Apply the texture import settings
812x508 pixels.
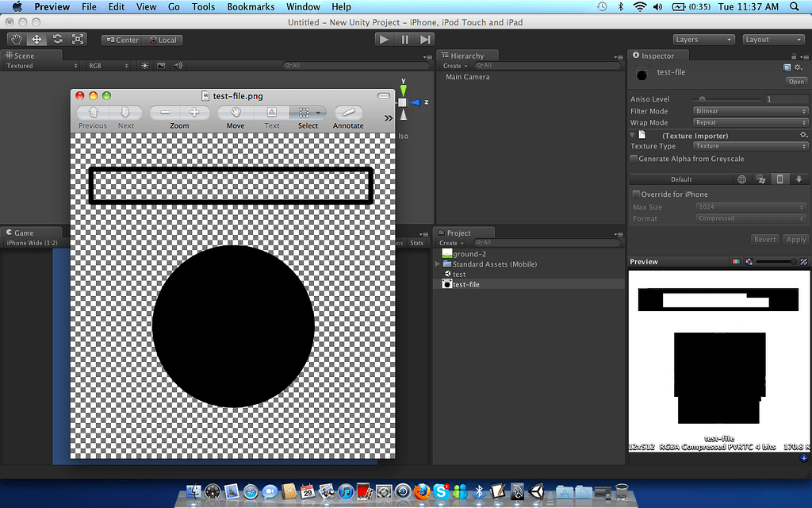click(795, 239)
